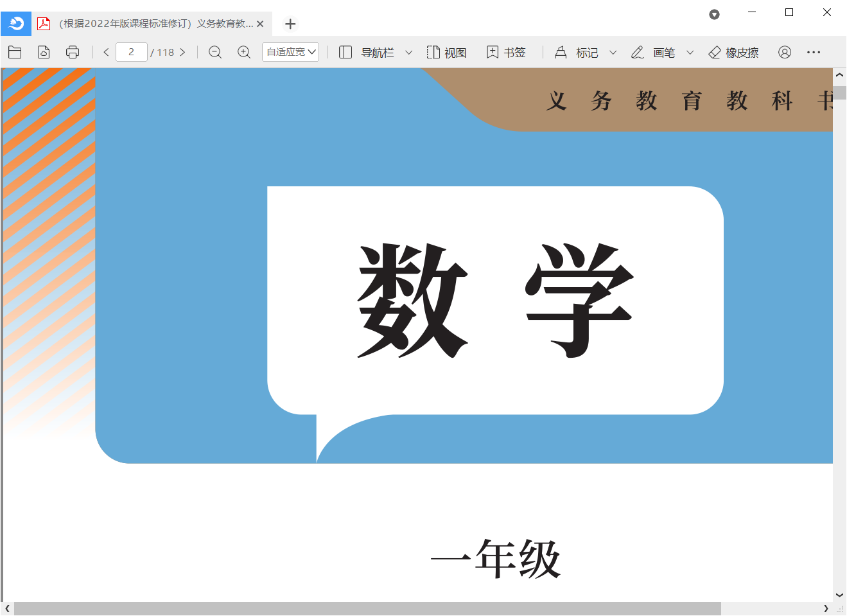Select the zoom in magnifier icon

[243, 52]
